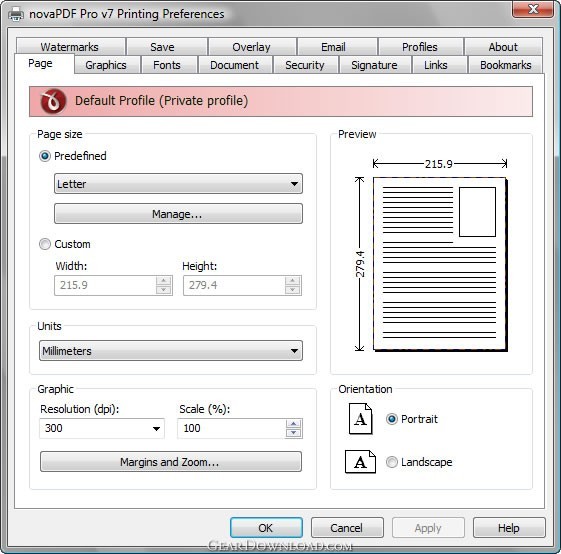Open the Letter page size dropdown

click(178, 184)
